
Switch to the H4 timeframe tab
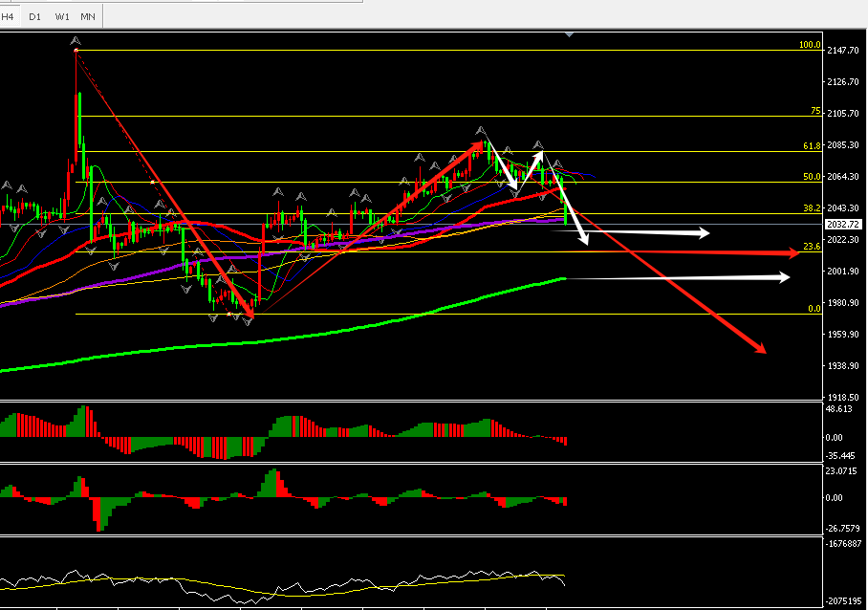[10, 17]
